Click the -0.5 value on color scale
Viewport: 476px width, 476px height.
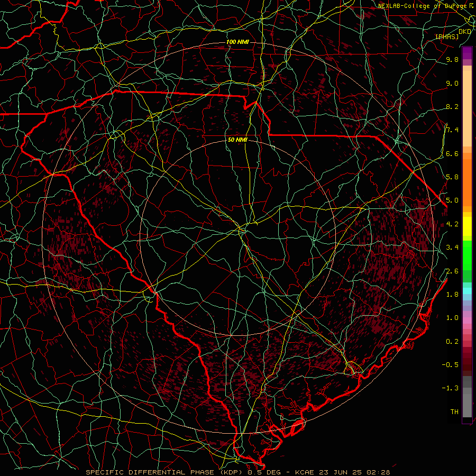click(x=451, y=365)
